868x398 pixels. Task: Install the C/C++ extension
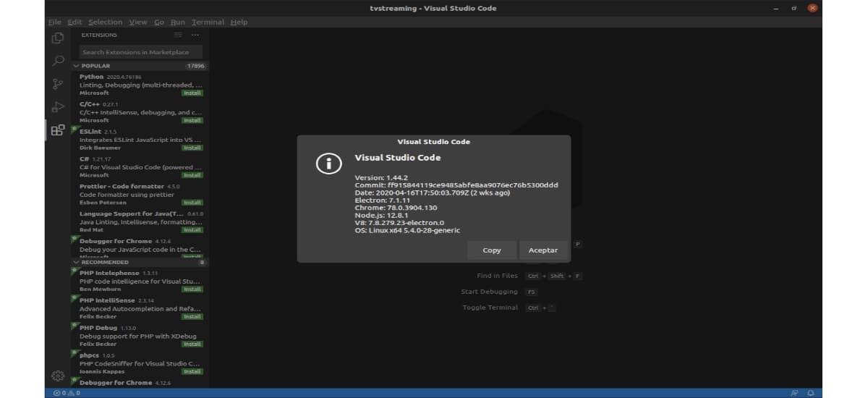point(192,120)
